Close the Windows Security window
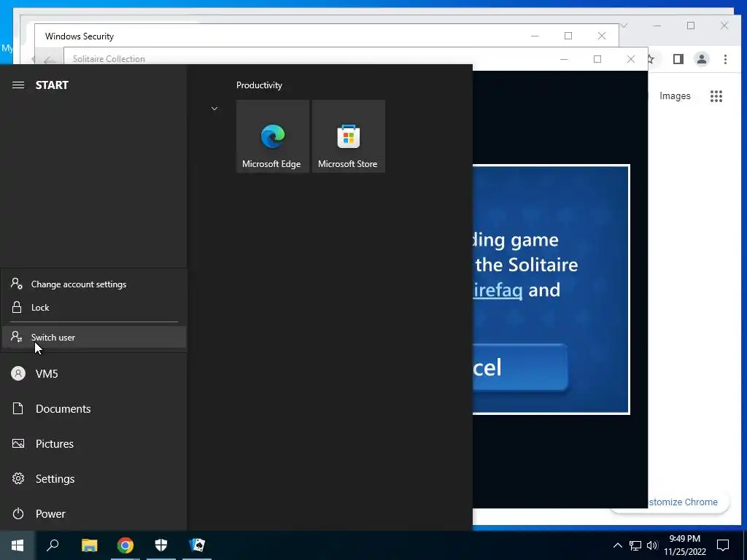The height and width of the screenshot is (560, 747). (602, 36)
